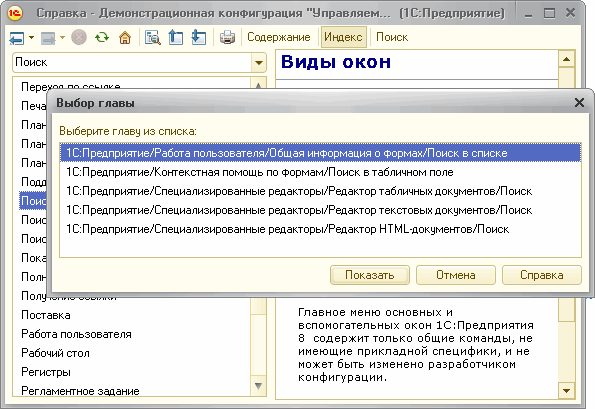
Task: Click the Отмена button
Action: 456,275
